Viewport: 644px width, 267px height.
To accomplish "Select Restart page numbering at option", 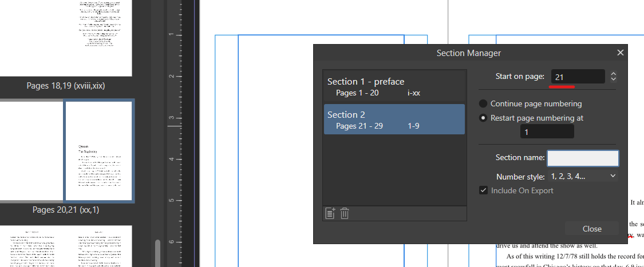I will [x=484, y=118].
